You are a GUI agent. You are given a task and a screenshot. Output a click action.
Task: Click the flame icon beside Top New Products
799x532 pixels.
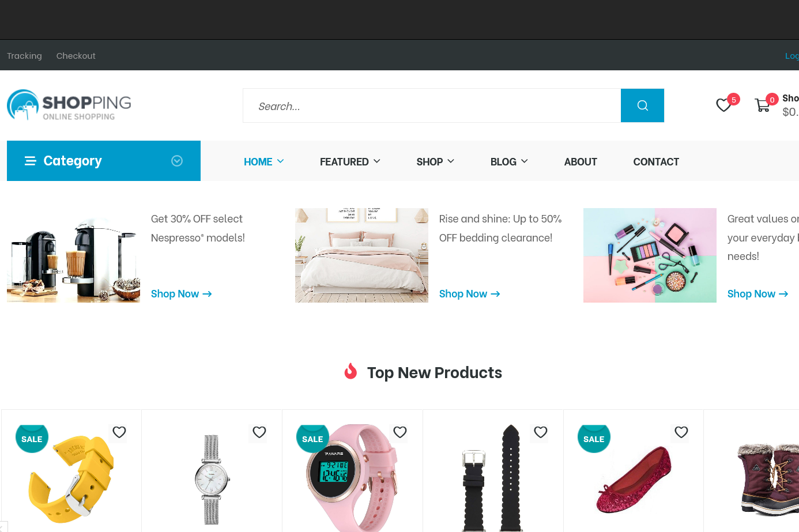(350, 371)
